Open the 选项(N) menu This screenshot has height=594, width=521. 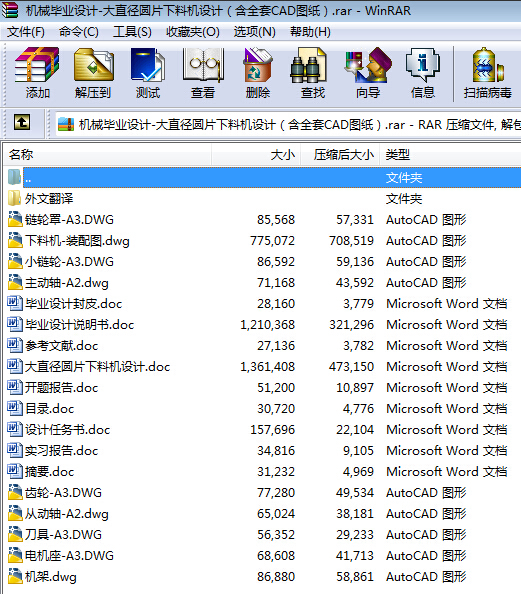[x=255, y=32]
